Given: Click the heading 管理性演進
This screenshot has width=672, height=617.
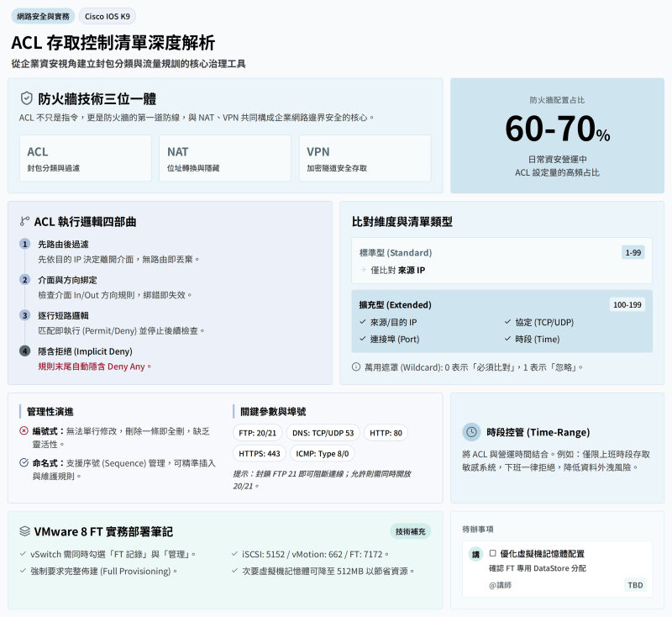Looking at the screenshot, I should 50,412.
